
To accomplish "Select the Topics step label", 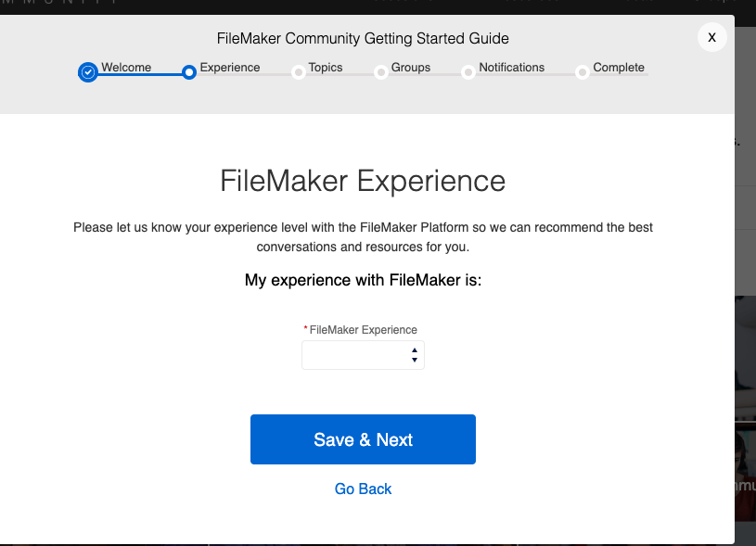I will point(326,68).
